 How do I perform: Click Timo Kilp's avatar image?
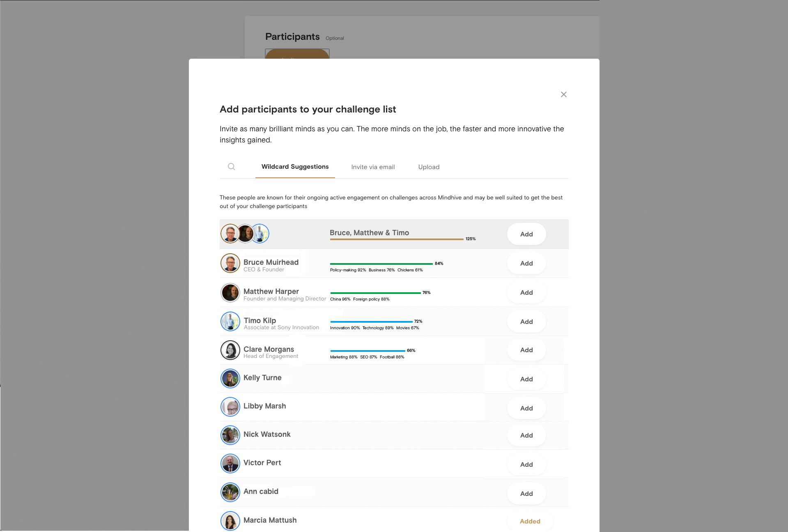(230, 321)
